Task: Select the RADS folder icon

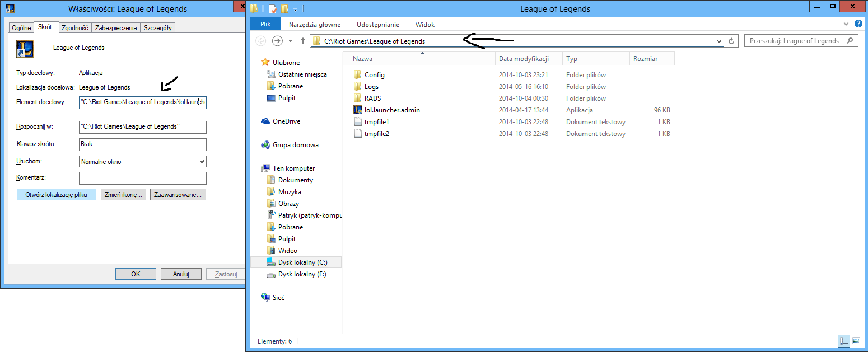Action: pos(358,98)
